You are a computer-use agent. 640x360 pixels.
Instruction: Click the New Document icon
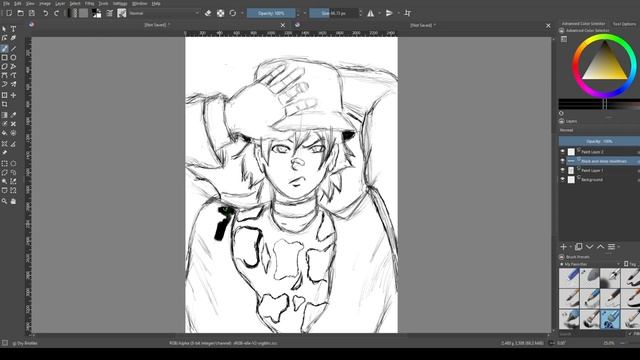tap(9, 13)
